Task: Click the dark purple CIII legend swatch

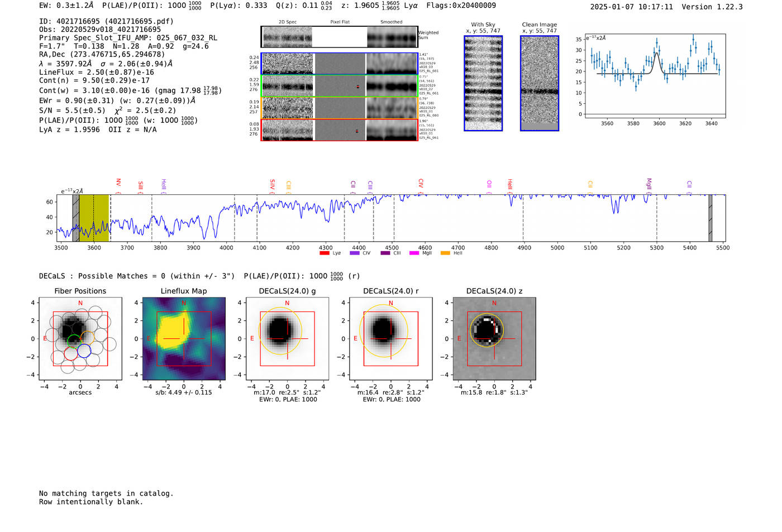Action: (385, 253)
